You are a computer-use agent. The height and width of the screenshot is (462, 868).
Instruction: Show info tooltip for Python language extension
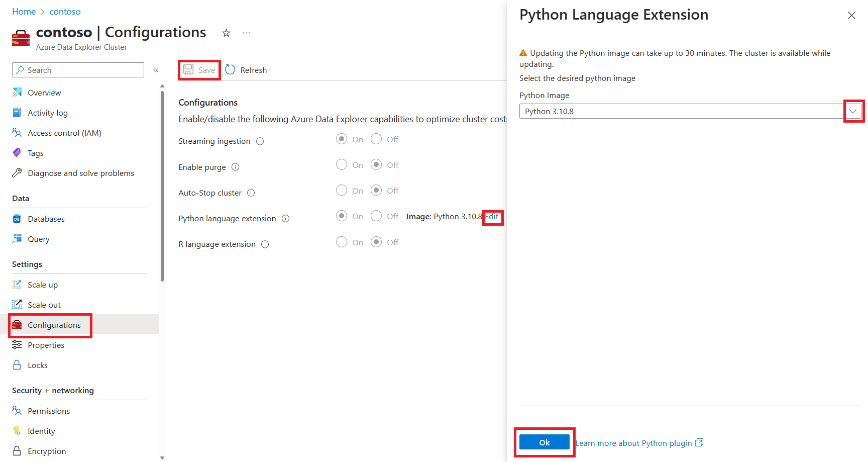click(286, 218)
